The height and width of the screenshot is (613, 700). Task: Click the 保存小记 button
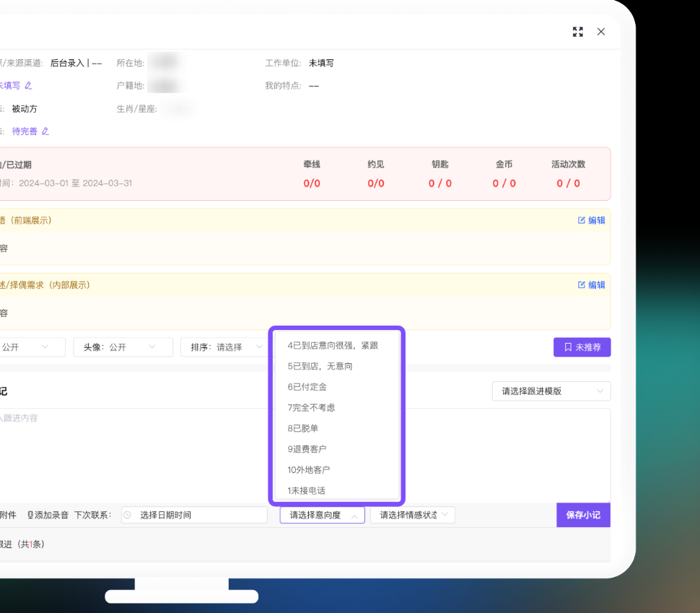tap(583, 516)
